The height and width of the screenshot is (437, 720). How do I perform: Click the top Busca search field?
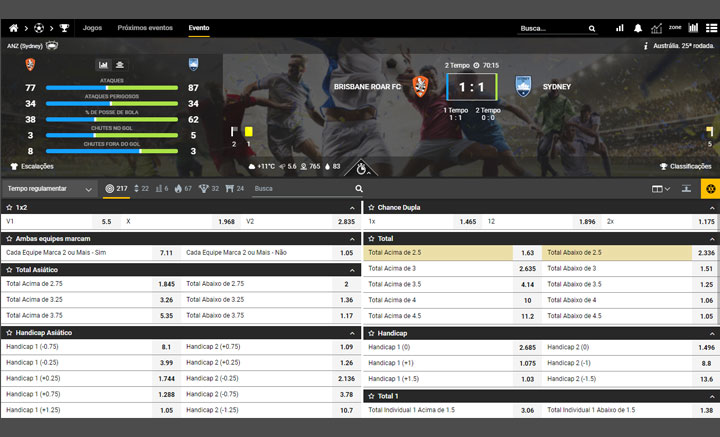[x=553, y=28]
